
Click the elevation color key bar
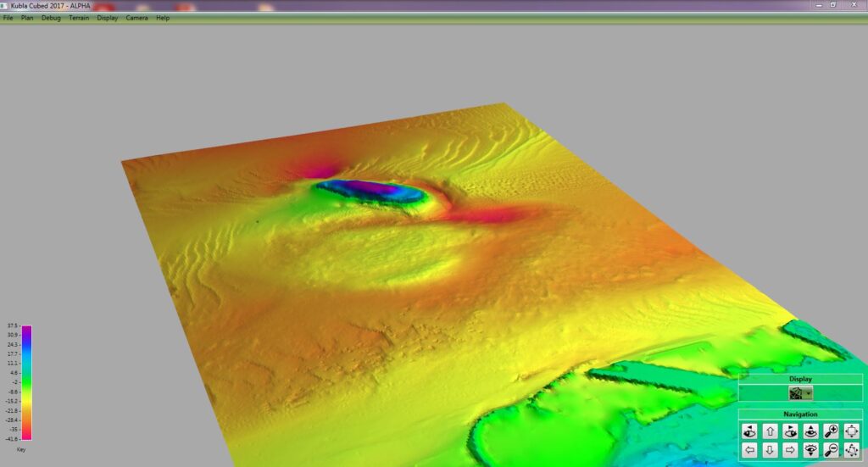[x=26, y=382]
